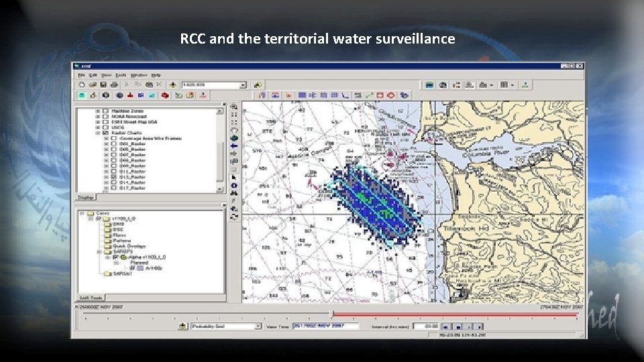This screenshot has height=362, width=644.
Task: Click the Save floppy disk icon
Action: (x=103, y=85)
